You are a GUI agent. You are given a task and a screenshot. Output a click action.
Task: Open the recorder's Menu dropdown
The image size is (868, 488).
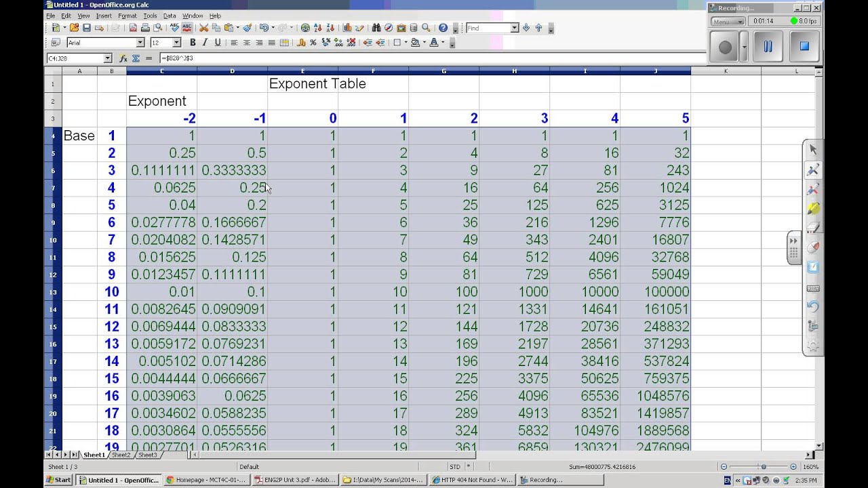(728, 21)
